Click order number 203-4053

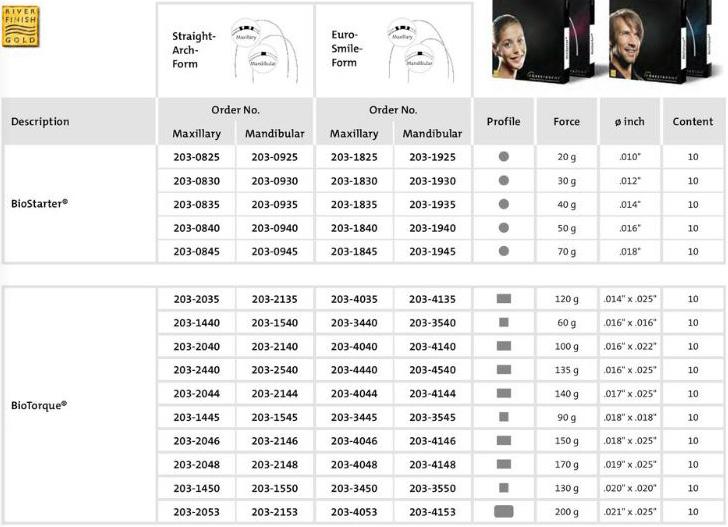pos(354,512)
